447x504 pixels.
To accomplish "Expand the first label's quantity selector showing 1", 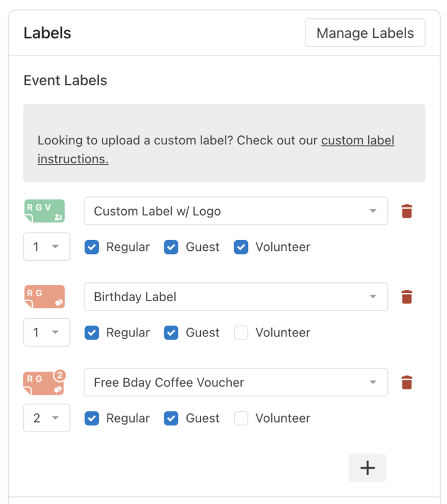I will click(47, 246).
